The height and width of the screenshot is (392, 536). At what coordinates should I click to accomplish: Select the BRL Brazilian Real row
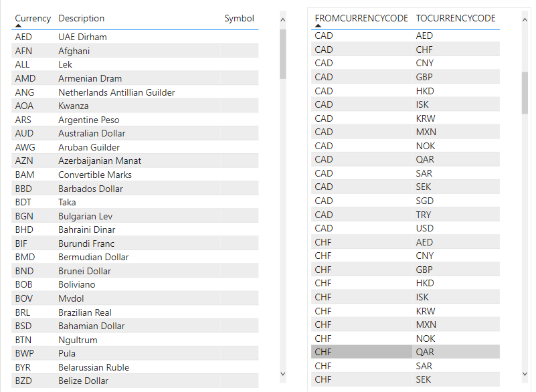[100, 312]
